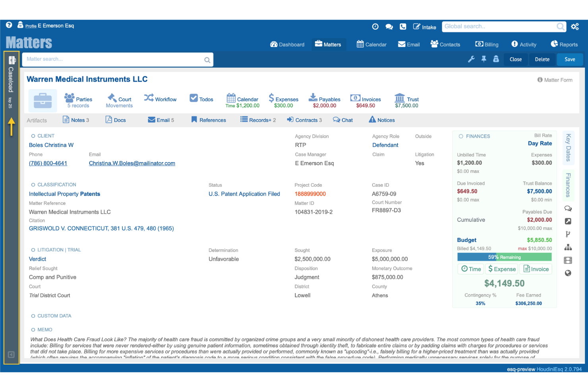Open Parties with 5 records
Viewport: 588px width, 392px height.
point(78,101)
